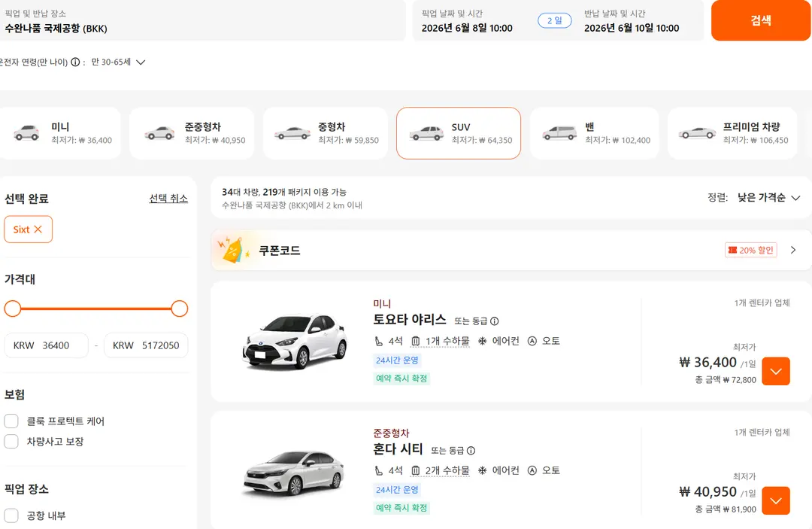Viewport: 812px width, 529px height.
Task: Click 토요타 야리스 car title
Action: (410, 320)
